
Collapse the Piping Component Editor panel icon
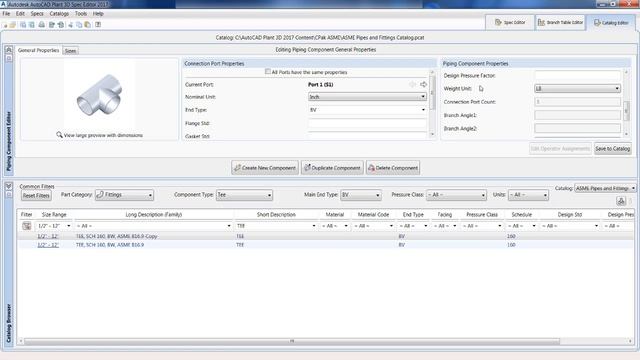(x=9, y=50)
